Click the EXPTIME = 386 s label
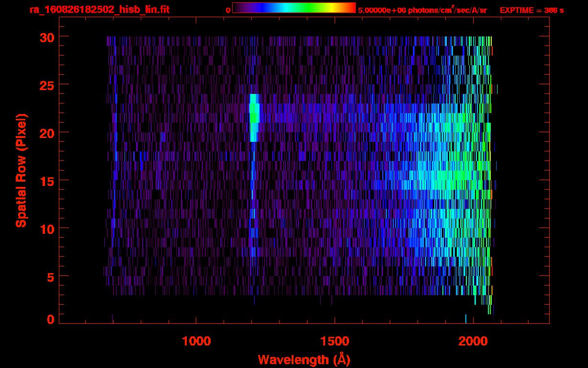This screenshot has width=588, height=368. [x=531, y=10]
